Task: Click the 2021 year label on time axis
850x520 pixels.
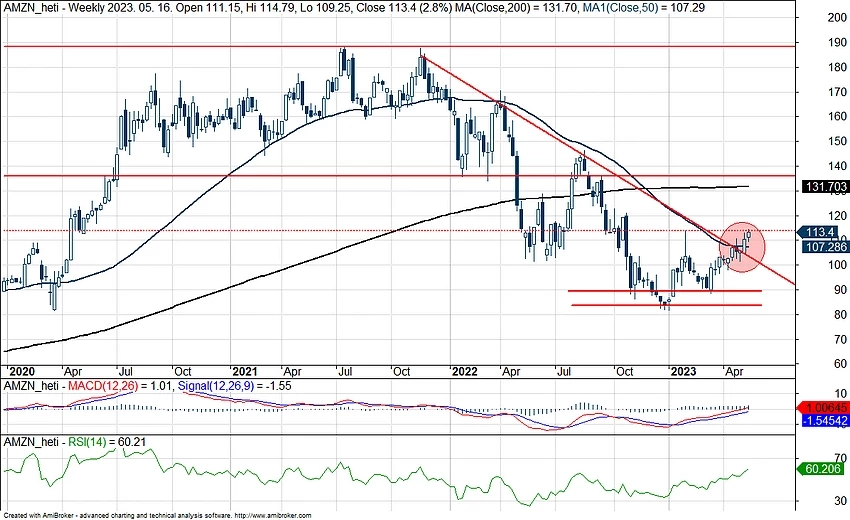Action: point(244,371)
